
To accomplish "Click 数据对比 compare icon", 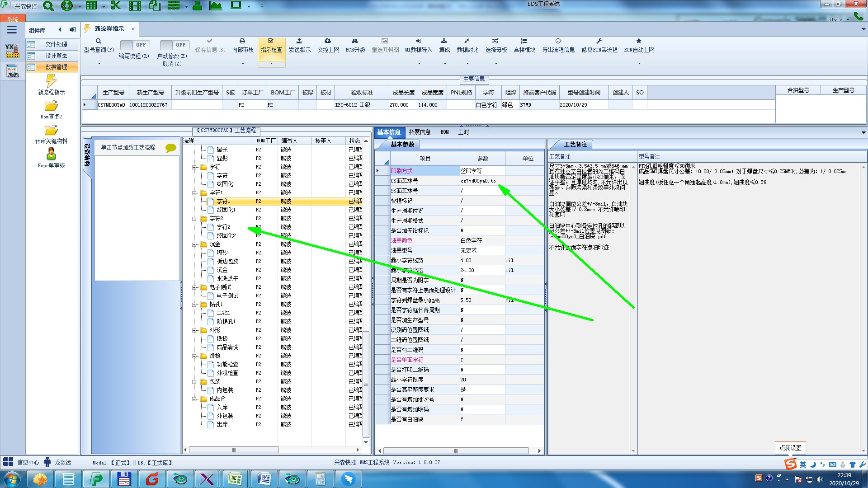I will [x=467, y=41].
